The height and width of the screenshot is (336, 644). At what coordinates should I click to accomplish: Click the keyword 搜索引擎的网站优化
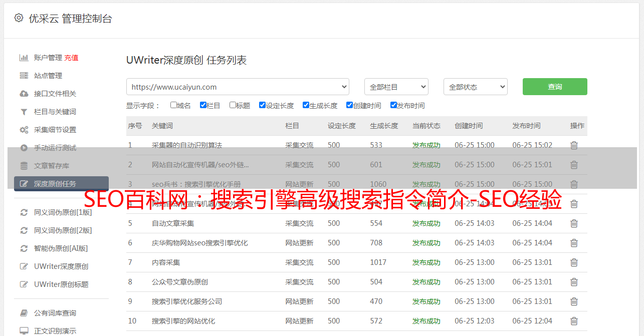click(x=183, y=321)
